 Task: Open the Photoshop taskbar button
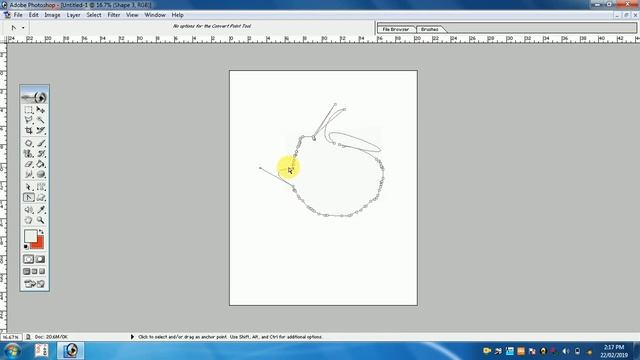tap(71, 351)
